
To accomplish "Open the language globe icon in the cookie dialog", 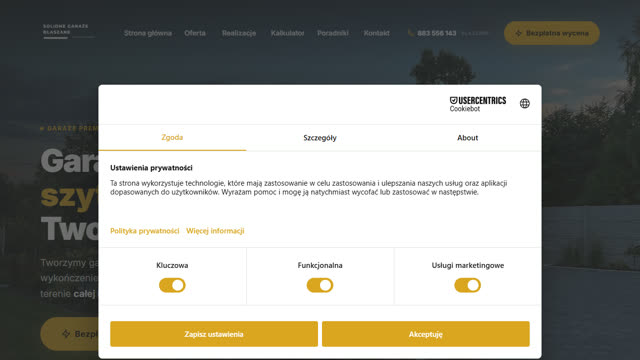I will tap(524, 104).
